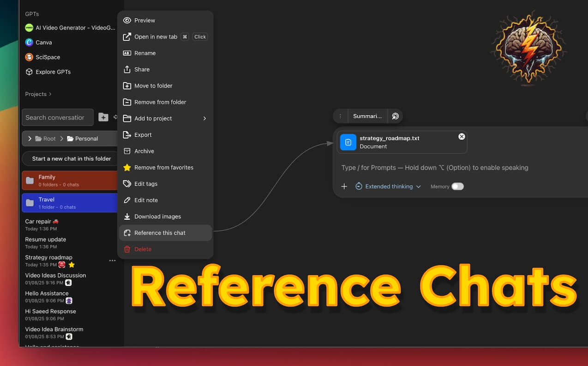Click the Edit tags tag icon
The image size is (588, 366).
click(x=127, y=184)
